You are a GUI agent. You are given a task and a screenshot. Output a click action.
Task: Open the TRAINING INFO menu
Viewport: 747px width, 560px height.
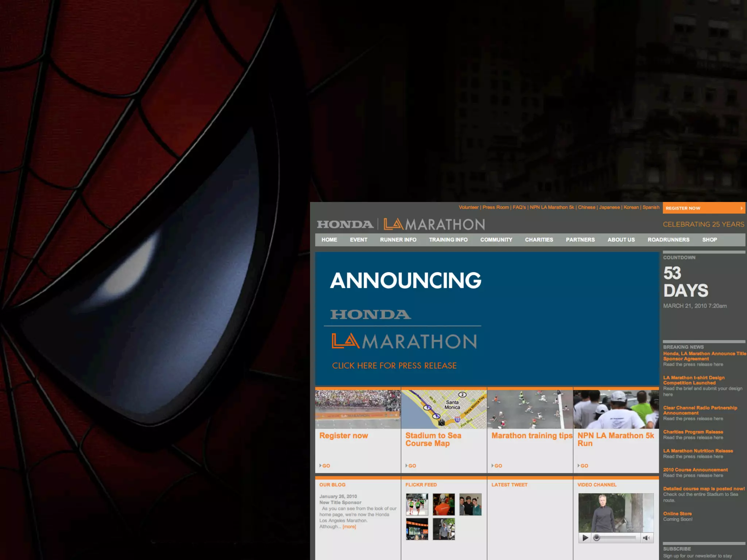click(448, 240)
